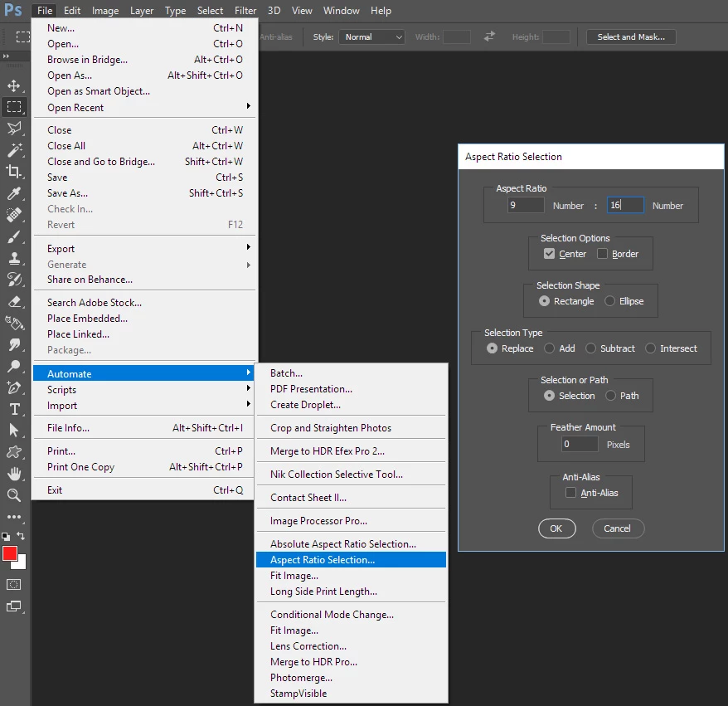This screenshot has height=706, width=728.
Task: Select the Polygonal Lasso tool
Action: click(14, 129)
